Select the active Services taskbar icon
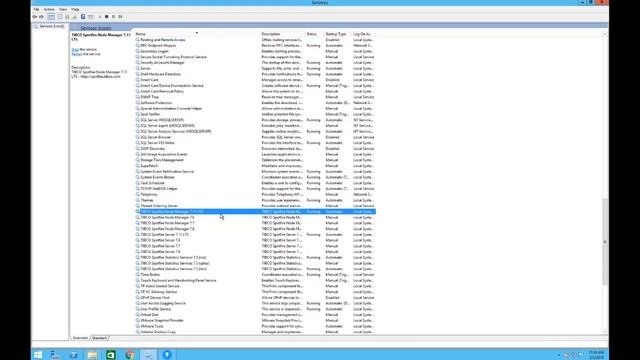The width and height of the screenshot is (640, 360). click(x=148, y=355)
